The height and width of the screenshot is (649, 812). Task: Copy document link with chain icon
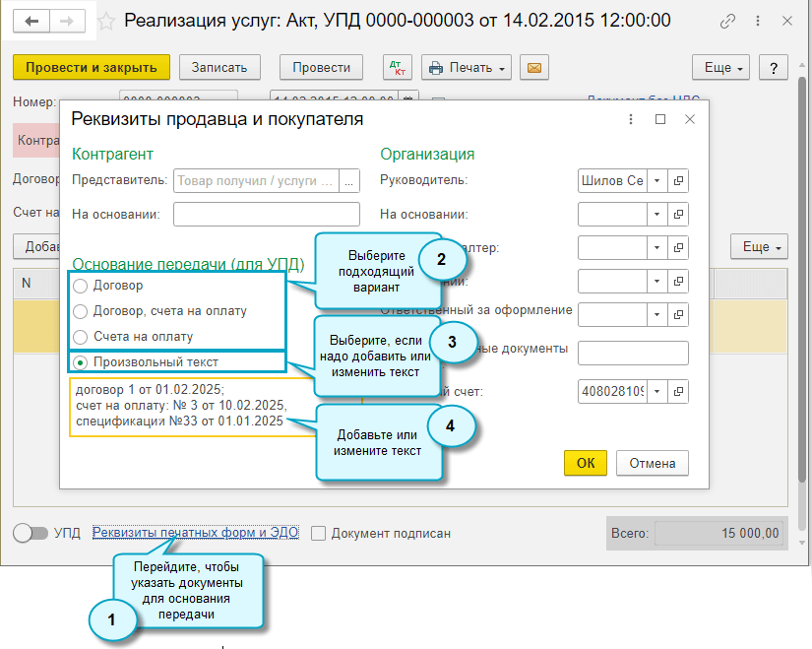pyautogui.click(x=728, y=21)
